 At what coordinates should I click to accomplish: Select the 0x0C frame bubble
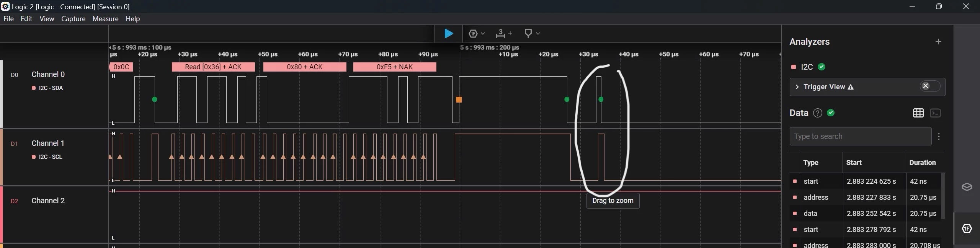(x=121, y=67)
